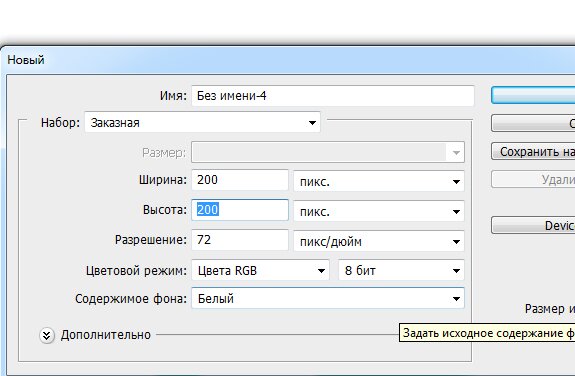Click the cancel button below OK
This screenshot has width=575, height=376.
(533, 123)
